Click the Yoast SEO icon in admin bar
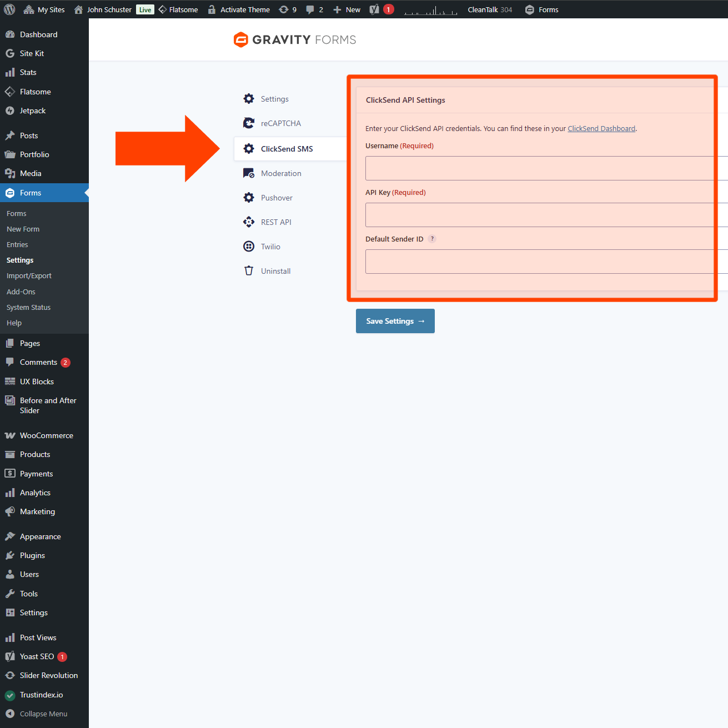Image resolution: width=728 pixels, height=728 pixels. (x=375, y=9)
